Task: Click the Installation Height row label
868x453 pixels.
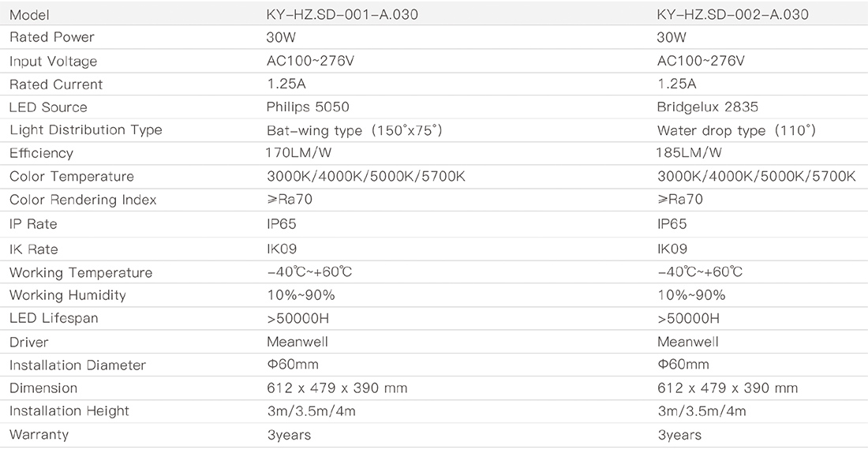Action: point(69,410)
